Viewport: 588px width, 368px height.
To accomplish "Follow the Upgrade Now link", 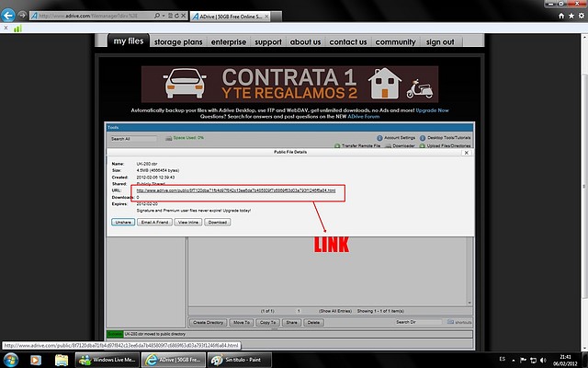I will pos(432,110).
